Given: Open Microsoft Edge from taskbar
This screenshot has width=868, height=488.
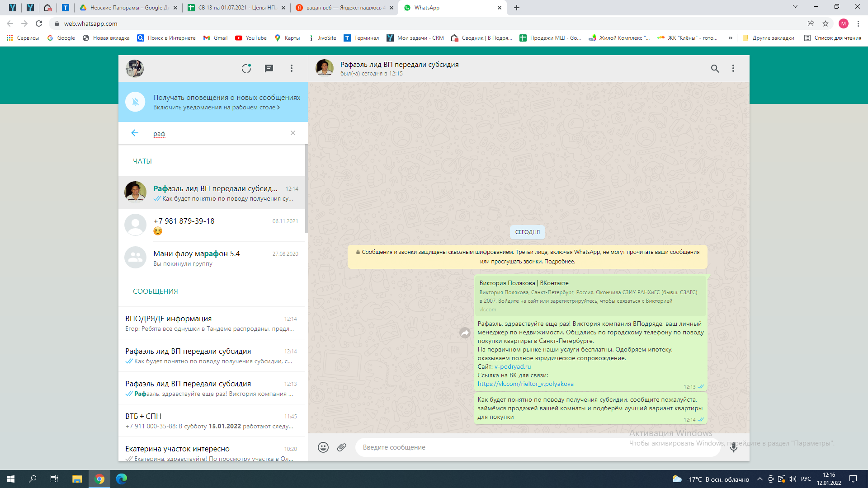Looking at the screenshot, I should click(x=122, y=479).
